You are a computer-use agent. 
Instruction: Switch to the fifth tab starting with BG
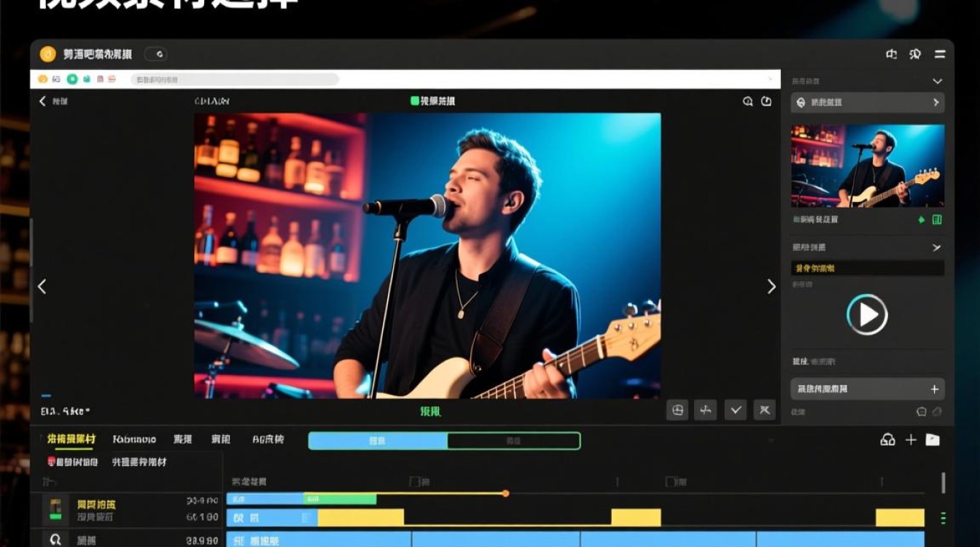click(268, 439)
